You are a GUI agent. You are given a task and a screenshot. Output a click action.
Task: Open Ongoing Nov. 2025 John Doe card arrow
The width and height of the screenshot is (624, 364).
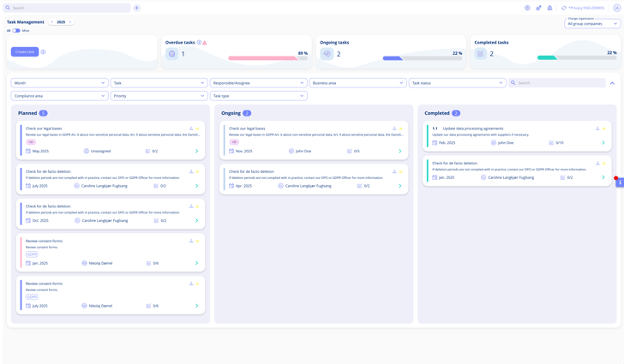[400, 152]
